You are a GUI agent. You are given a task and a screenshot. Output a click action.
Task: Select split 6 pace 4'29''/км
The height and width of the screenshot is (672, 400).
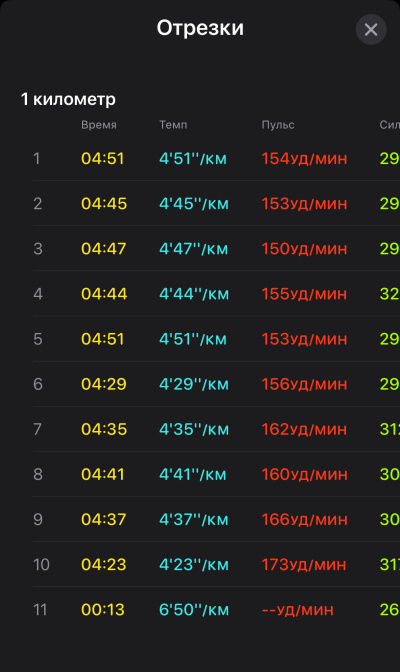pyautogui.click(x=194, y=384)
